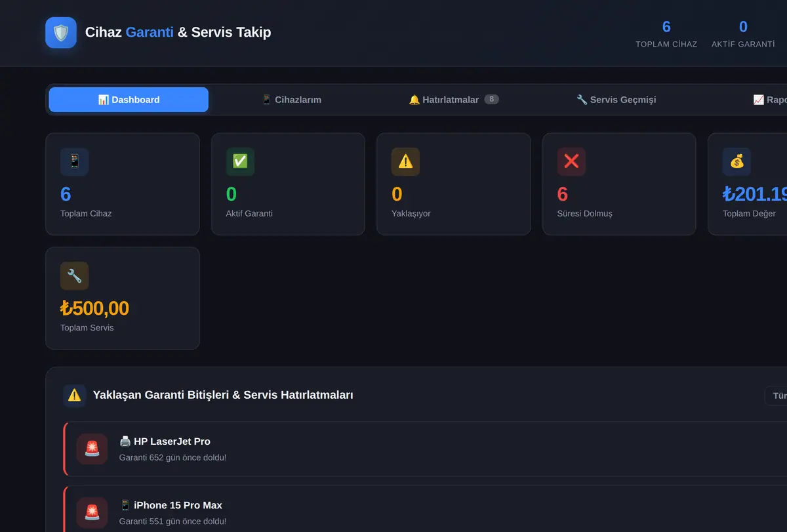Viewport: 787px width, 532px height.
Task: Click the HP LaserJet Pro reminder title
Action: pyautogui.click(x=165, y=441)
